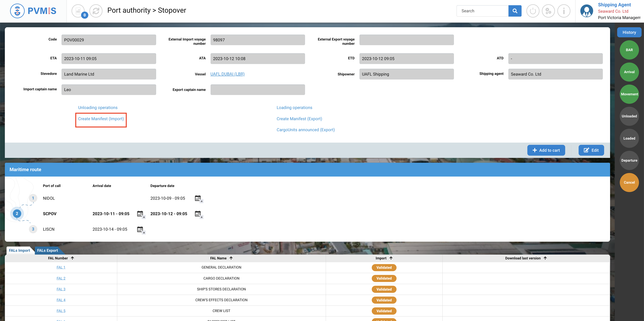Open calendar for LISCN arrival date
This screenshot has height=321, width=644.
(140, 229)
